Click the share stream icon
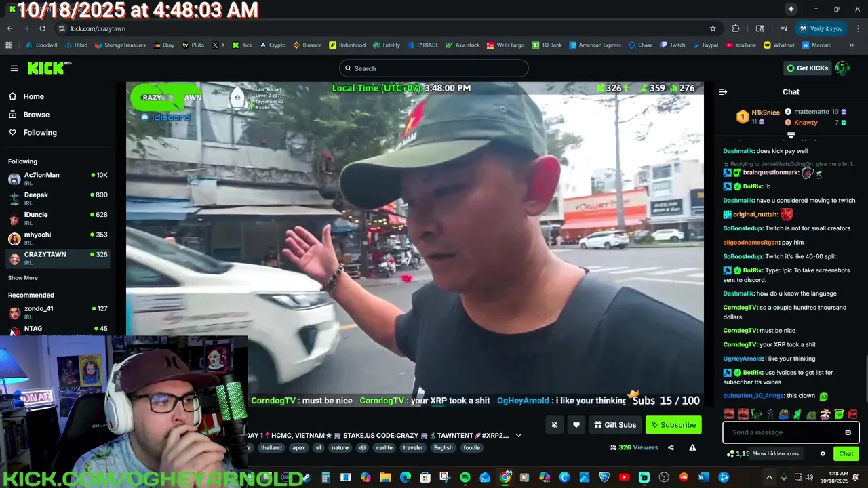Viewport: 868px width, 488px height. pos(671,447)
